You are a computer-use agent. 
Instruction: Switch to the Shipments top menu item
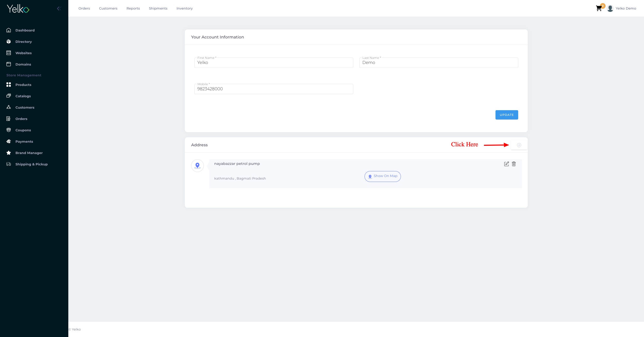158,9
